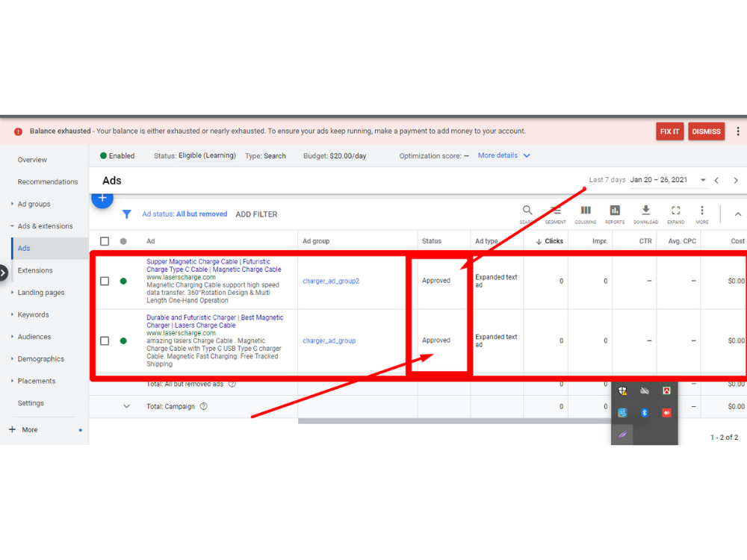Screen dimensions: 747x560
Task: Go to next date range arrow
Action: click(x=736, y=181)
